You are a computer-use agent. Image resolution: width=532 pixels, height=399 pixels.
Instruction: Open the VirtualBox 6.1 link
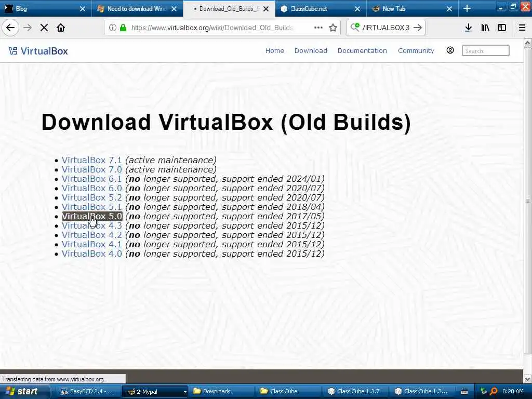click(x=91, y=179)
